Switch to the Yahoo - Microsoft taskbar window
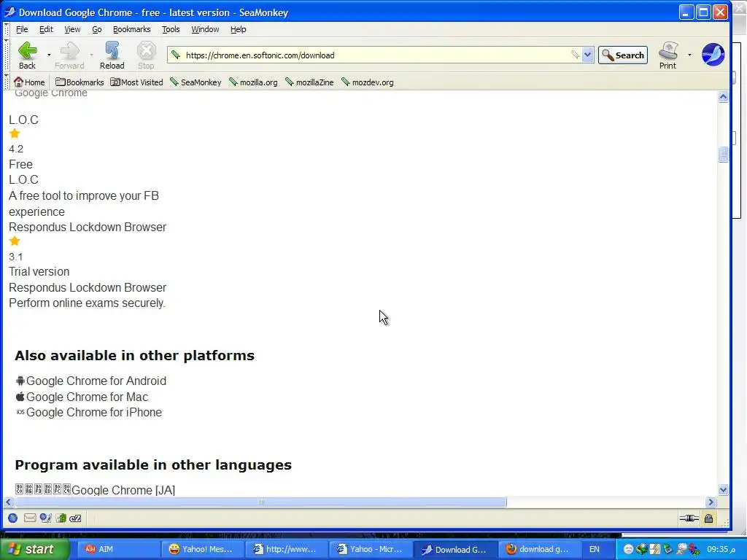Image resolution: width=747 pixels, height=560 pixels. [370, 549]
